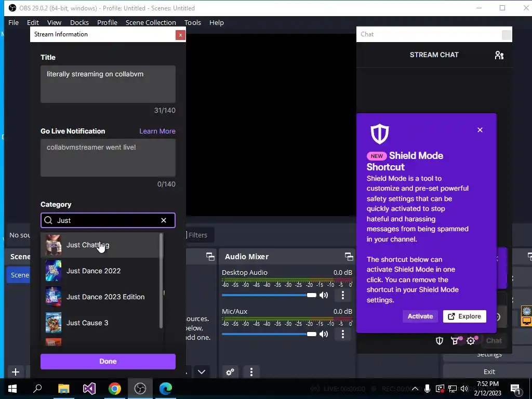The width and height of the screenshot is (532, 399).
Task: Click Just Cause 3 cover thumbnail
Action: click(54, 323)
